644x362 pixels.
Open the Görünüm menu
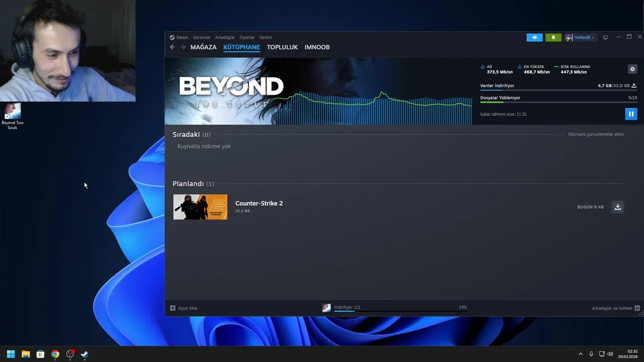click(201, 37)
